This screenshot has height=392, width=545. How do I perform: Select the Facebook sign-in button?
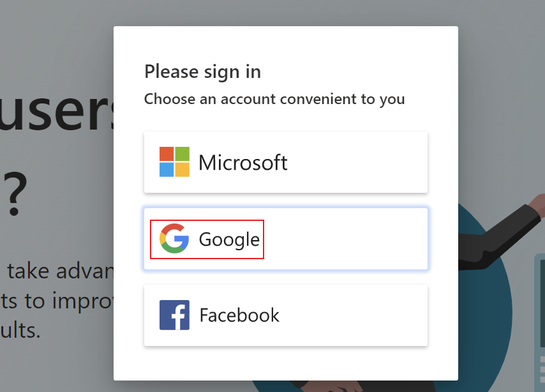click(x=286, y=315)
